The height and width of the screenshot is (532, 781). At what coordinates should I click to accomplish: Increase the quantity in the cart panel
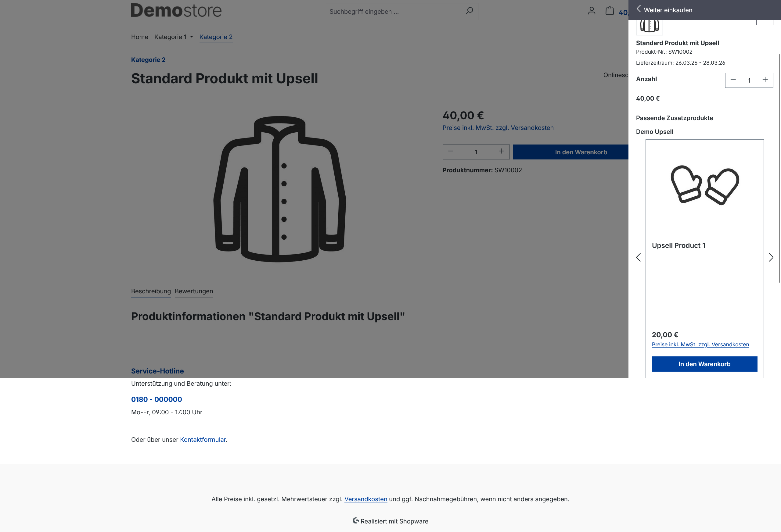765,80
